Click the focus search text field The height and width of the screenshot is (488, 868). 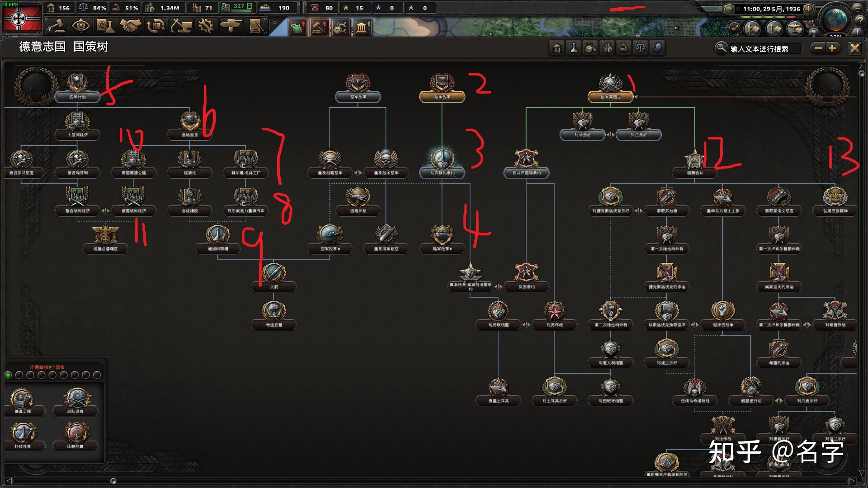coord(765,49)
